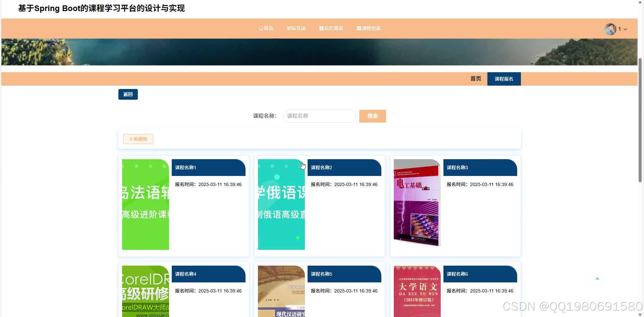Click the home icon beside 首页 in navbar
The height and width of the screenshot is (317, 644).
(261, 28)
